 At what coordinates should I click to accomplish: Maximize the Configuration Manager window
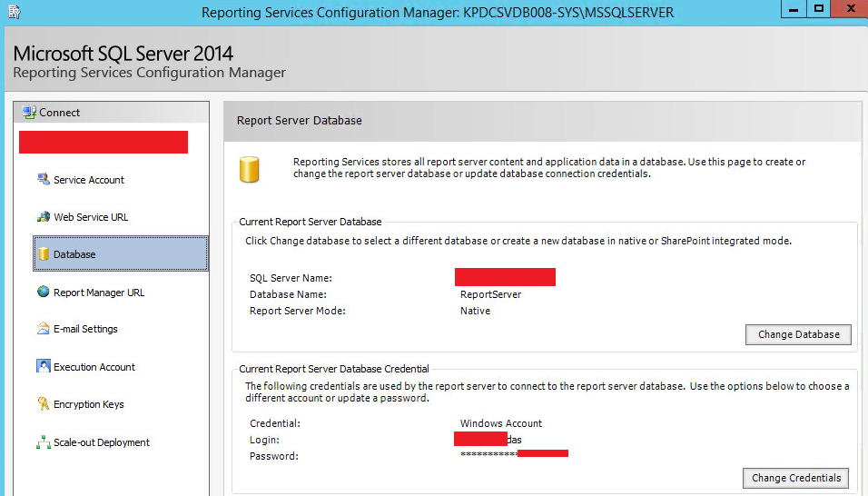(819, 9)
